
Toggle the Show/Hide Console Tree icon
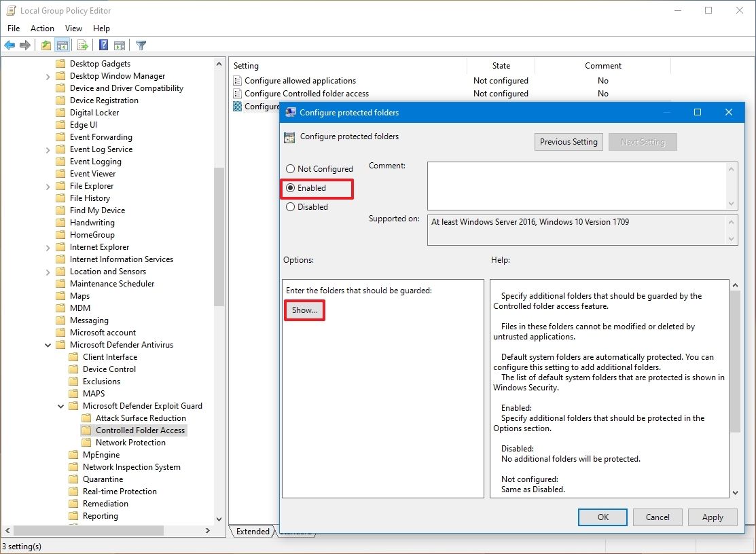(62, 45)
